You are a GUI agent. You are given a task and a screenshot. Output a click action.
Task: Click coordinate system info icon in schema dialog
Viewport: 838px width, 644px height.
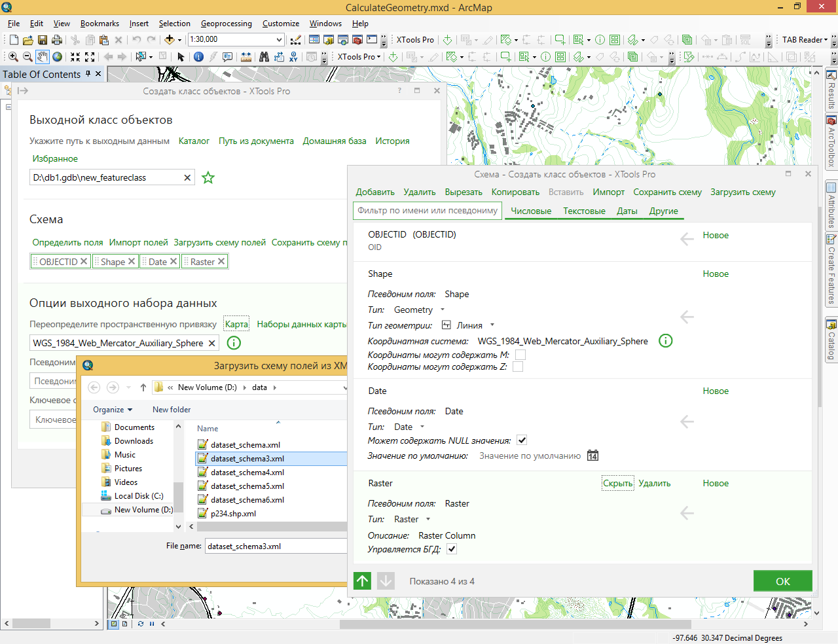665,341
